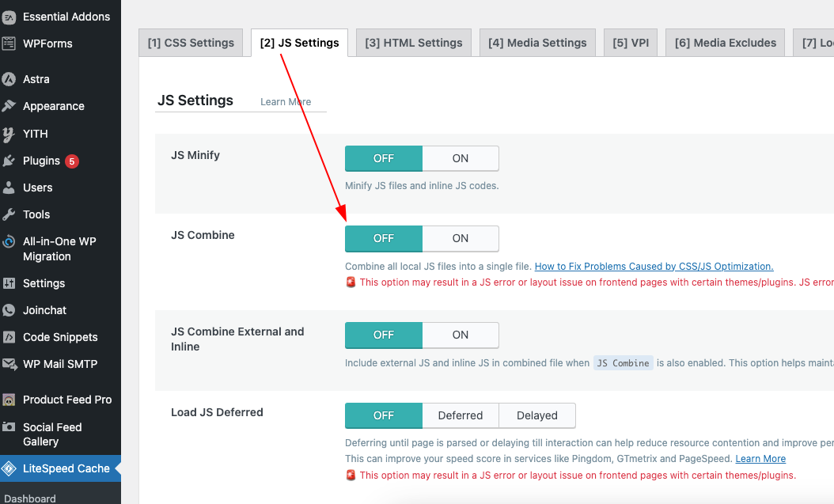Click the Tools wrench icon
The image size is (834, 504).
[9, 214]
